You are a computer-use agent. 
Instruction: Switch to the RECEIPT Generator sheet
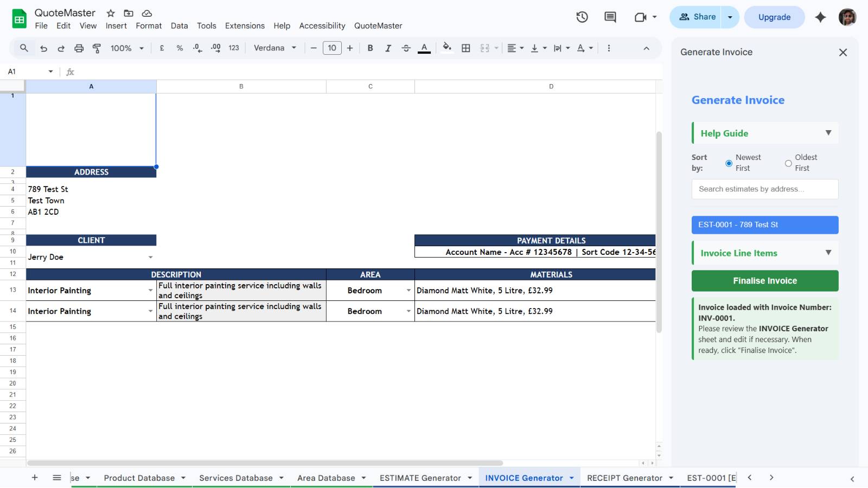(x=625, y=478)
